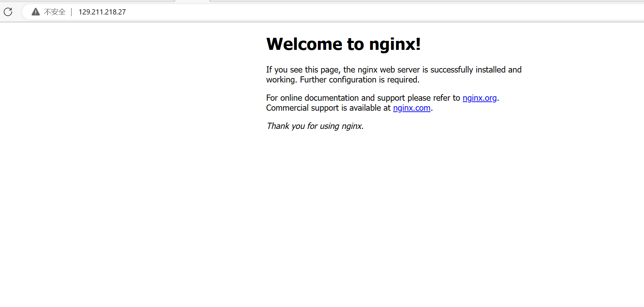Open the nginx.org documentation link
The height and width of the screenshot is (307, 644).
(480, 98)
